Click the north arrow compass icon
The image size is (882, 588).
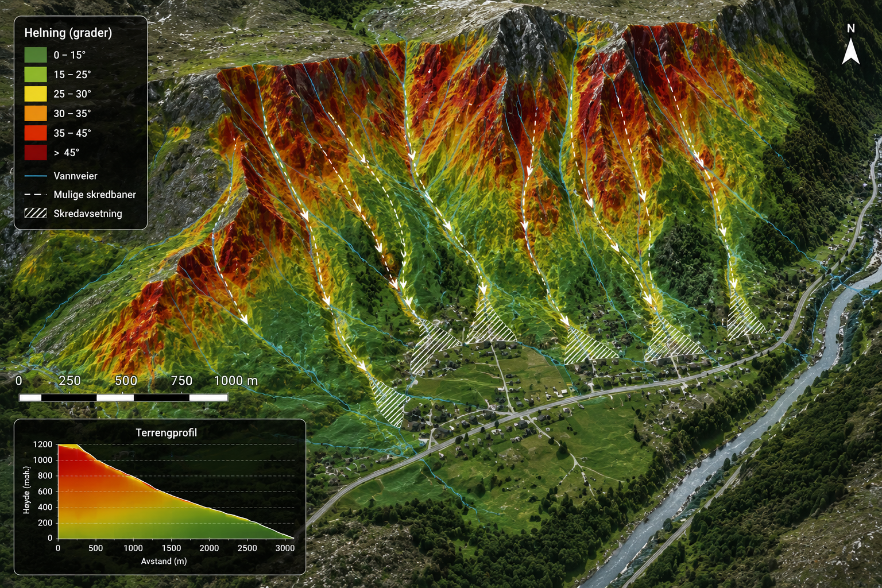850,44
